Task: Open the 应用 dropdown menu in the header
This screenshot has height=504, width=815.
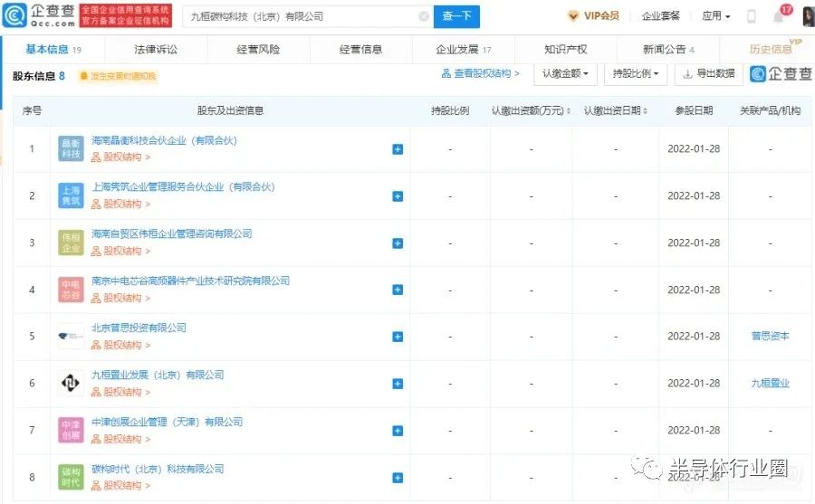Action: click(x=716, y=16)
